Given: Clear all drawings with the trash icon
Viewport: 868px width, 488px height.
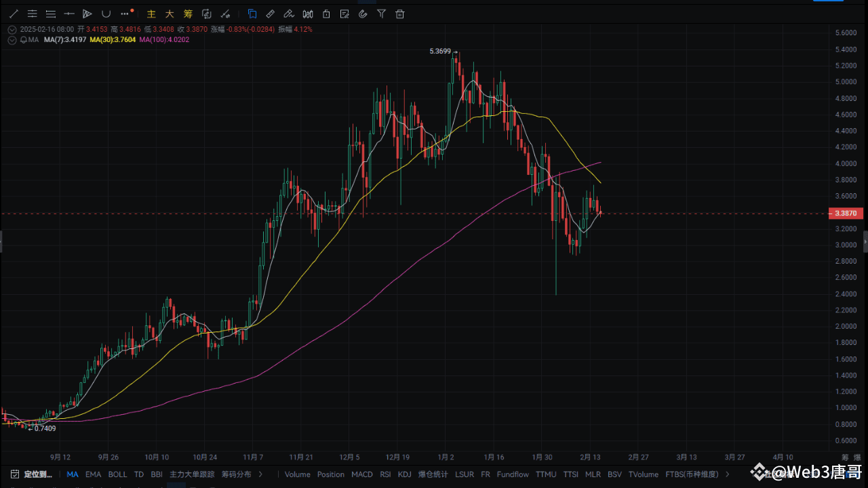Looking at the screenshot, I should pos(400,14).
